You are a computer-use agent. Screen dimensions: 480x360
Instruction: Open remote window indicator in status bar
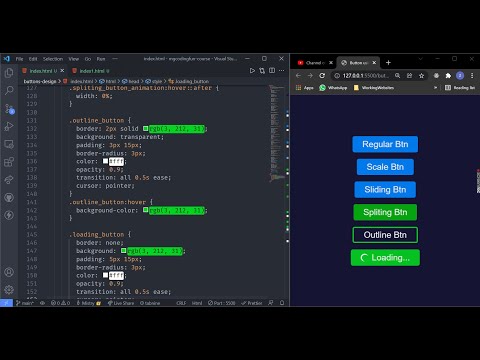pyautogui.click(x=6, y=303)
